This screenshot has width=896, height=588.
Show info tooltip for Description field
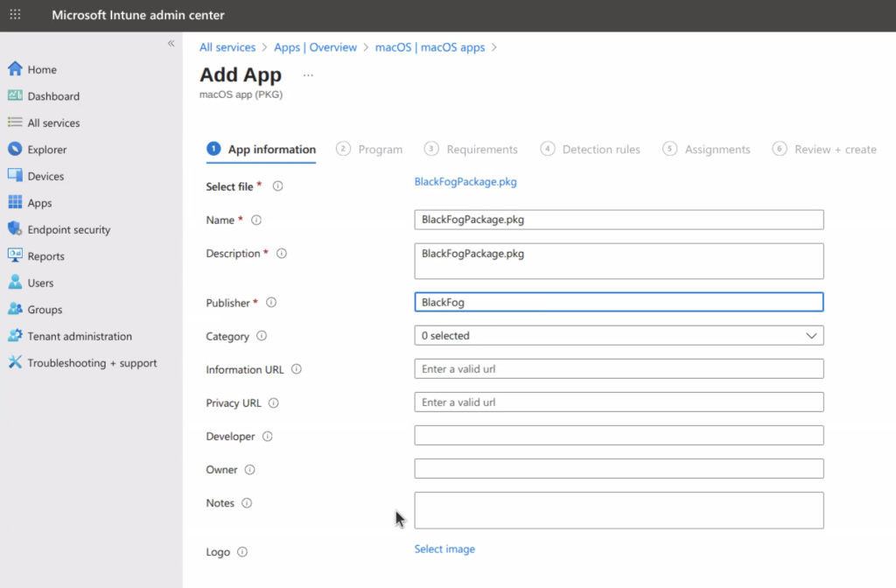pos(282,253)
